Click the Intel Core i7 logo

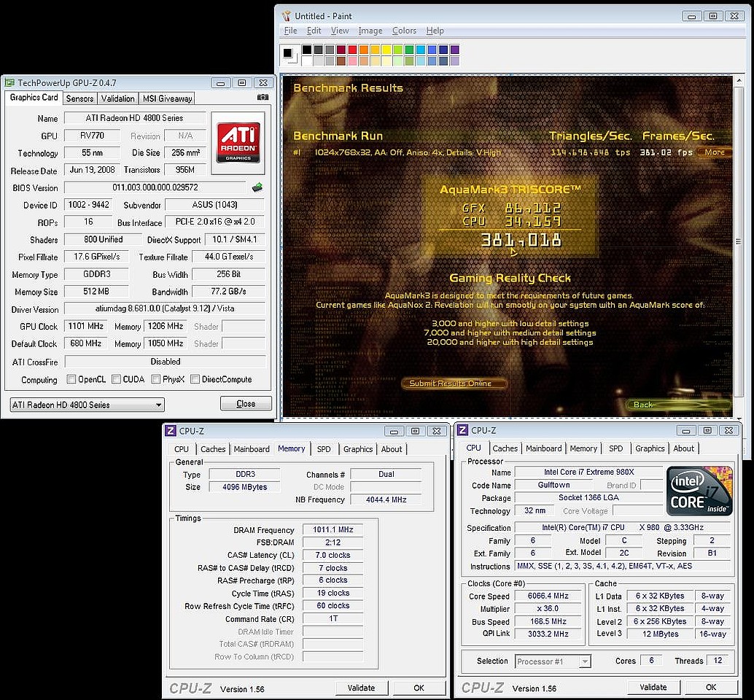pos(699,491)
